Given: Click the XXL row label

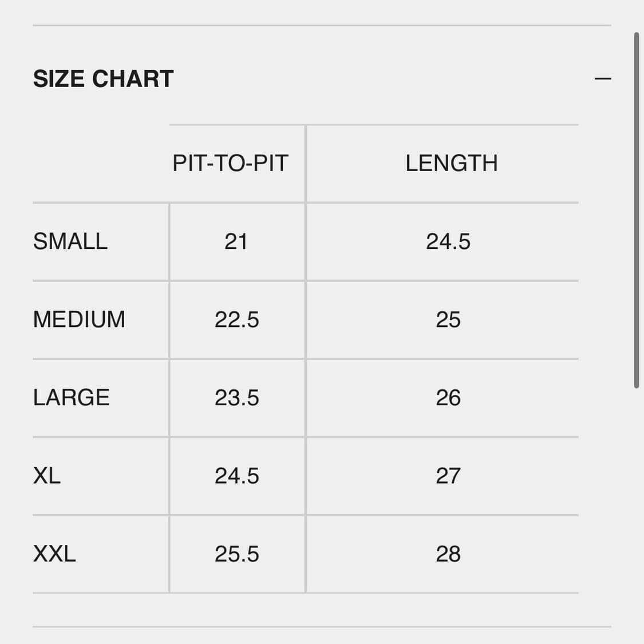Looking at the screenshot, I should 54,554.
